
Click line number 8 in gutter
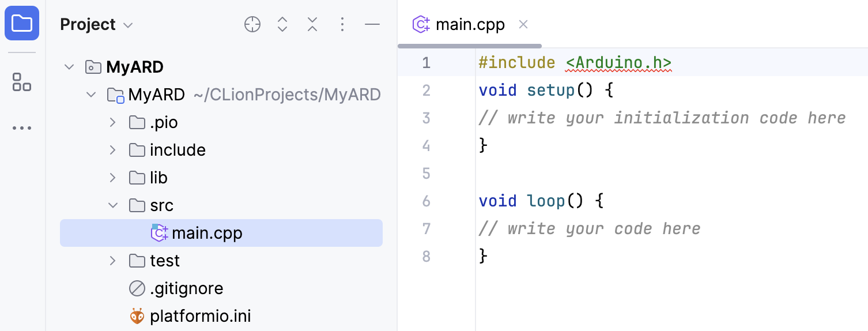pos(426,256)
